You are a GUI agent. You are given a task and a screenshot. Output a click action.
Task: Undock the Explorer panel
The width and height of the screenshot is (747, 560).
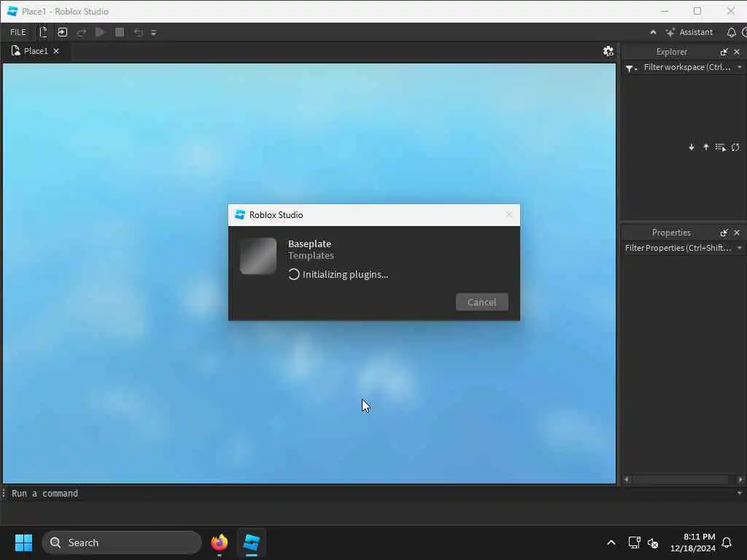(724, 52)
